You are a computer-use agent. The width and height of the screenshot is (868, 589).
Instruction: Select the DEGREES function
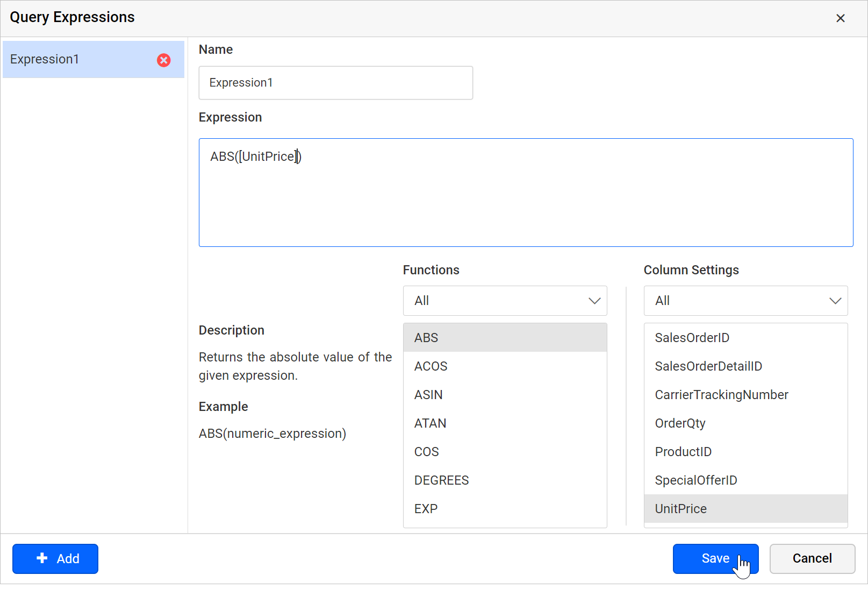tap(505, 480)
